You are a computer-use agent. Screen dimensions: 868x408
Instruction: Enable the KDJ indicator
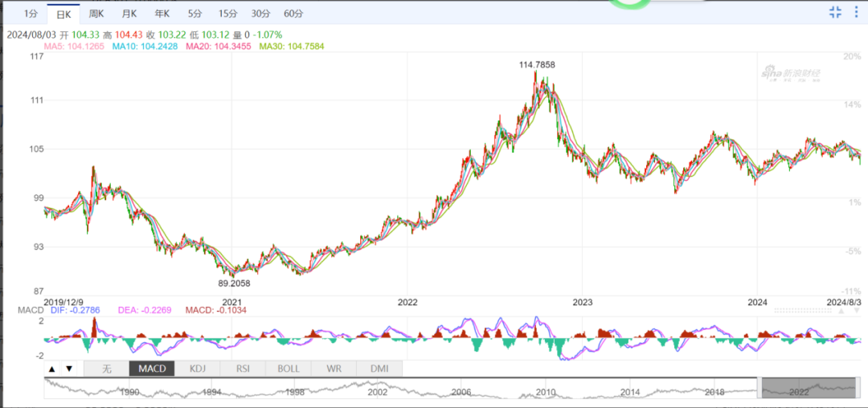tap(196, 369)
